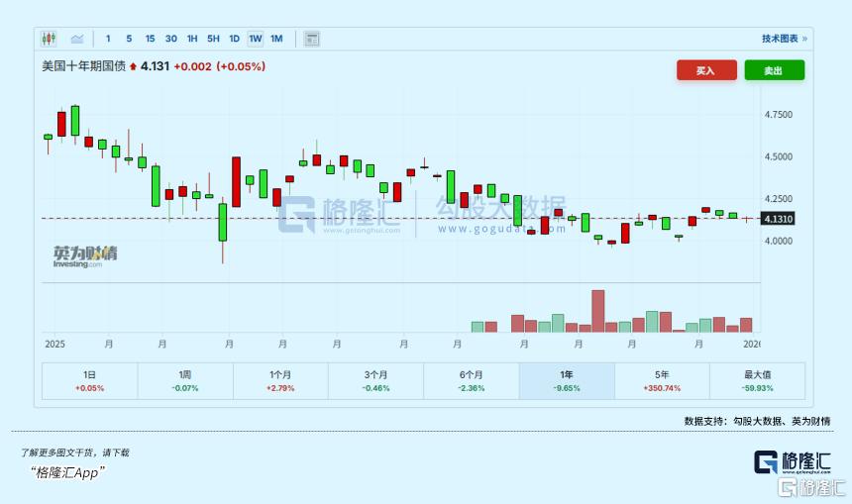The height and width of the screenshot is (504, 852).
Task: Select the 1年 time range tab
Action: (567, 380)
